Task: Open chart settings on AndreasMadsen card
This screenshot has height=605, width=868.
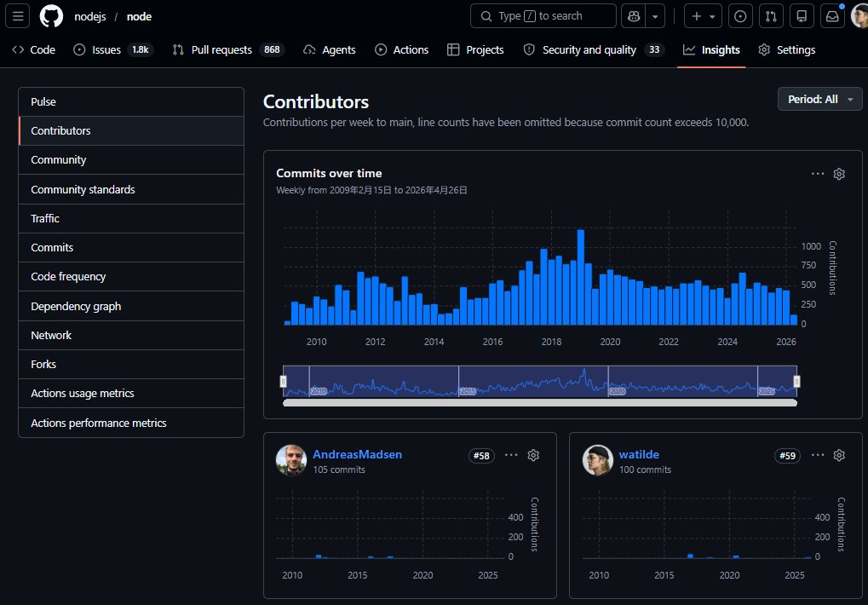Action: tap(533, 455)
